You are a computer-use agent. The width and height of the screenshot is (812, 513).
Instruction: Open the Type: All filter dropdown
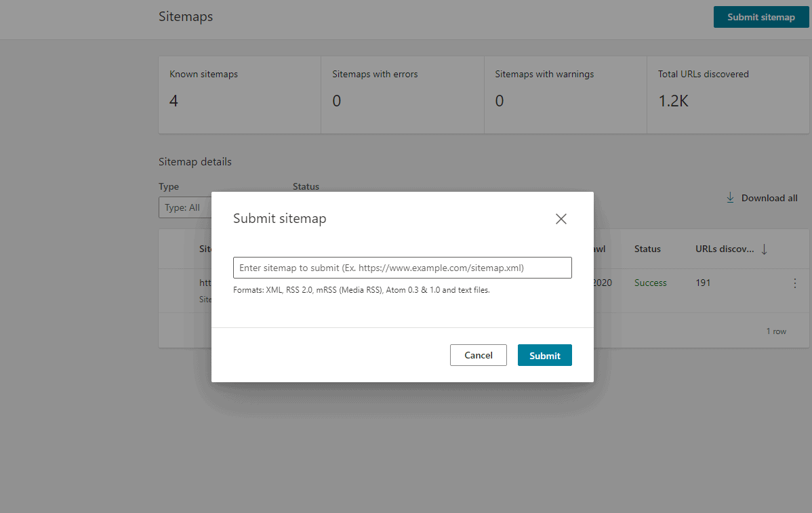click(184, 207)
